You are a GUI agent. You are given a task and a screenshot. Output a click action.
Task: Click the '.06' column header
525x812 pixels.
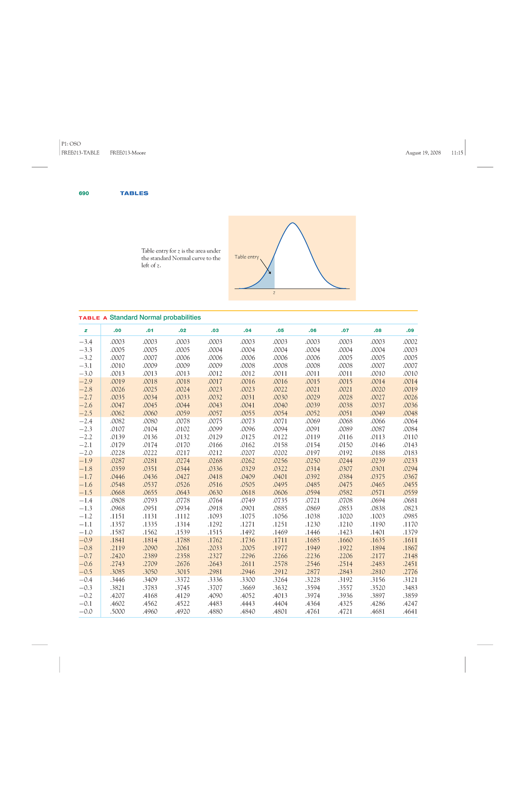point(312,330)
